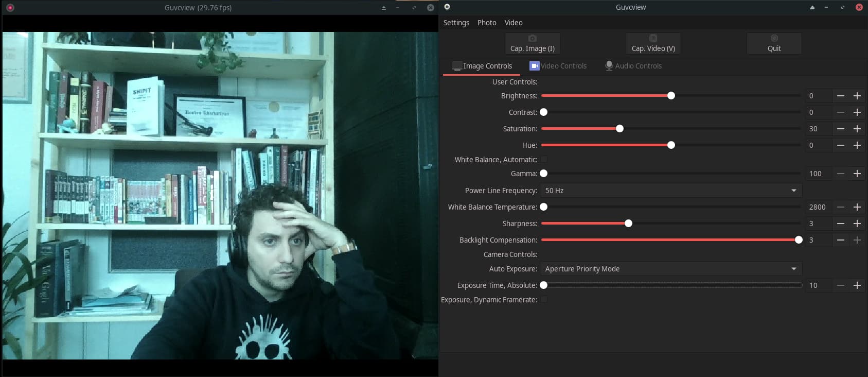Screen dimensions: 868x377
Task: Click the Brightness slider handle
Action: pyautogui.click(x=671, y=96)
